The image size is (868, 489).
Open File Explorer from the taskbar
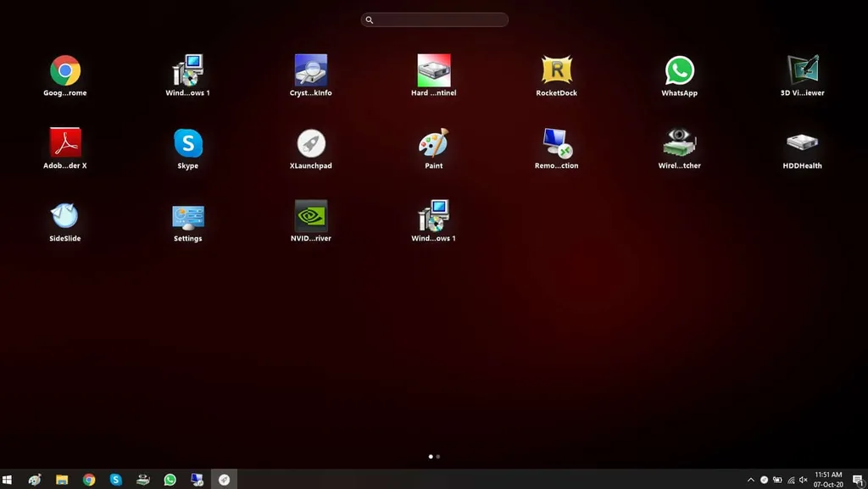coord(61,480)
